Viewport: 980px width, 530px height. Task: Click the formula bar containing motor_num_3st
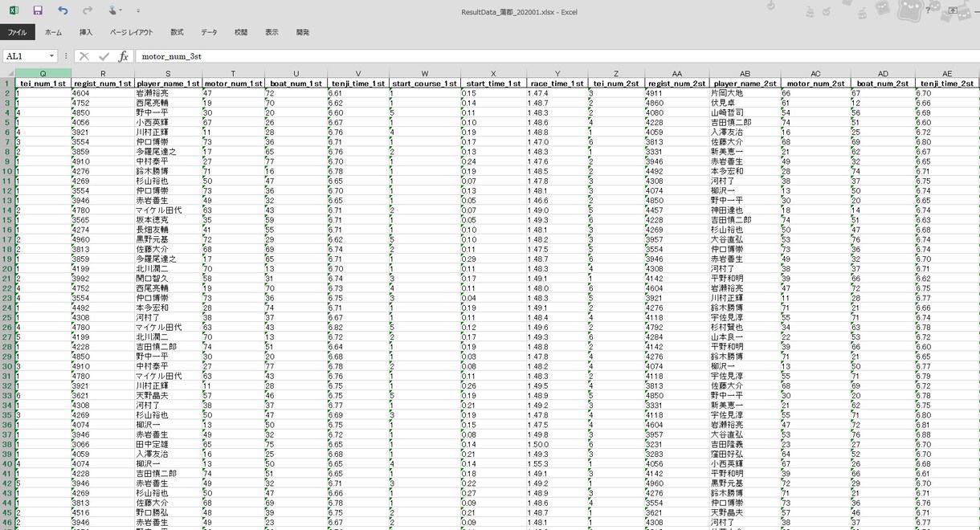click(x=557, y=56)
